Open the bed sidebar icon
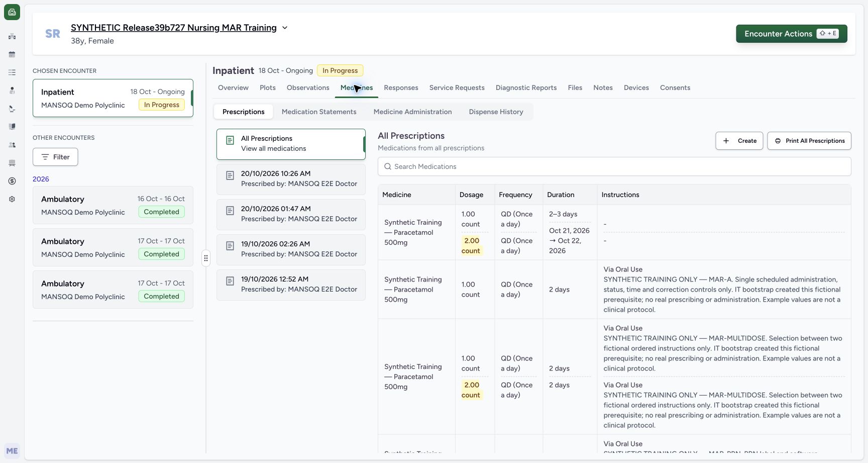Image resolution: width=868 pixels, height=463 pixels. (12, 163)
